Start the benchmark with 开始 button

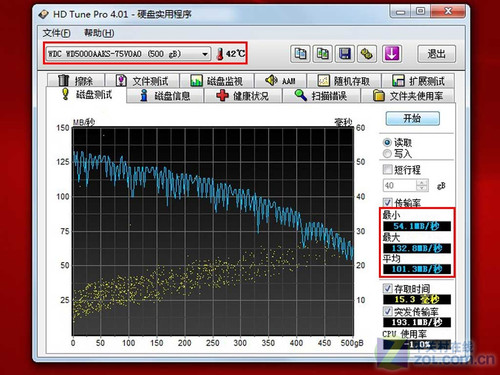tap(413, 118)
